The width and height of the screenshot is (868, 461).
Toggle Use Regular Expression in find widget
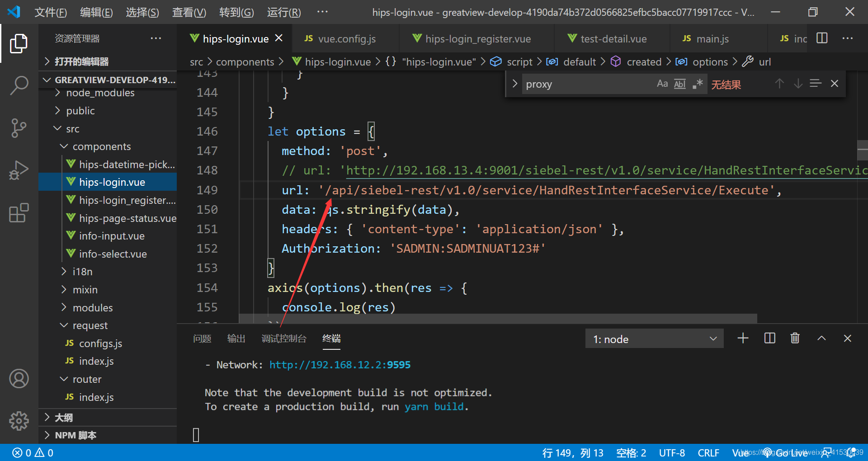point(698,84)
